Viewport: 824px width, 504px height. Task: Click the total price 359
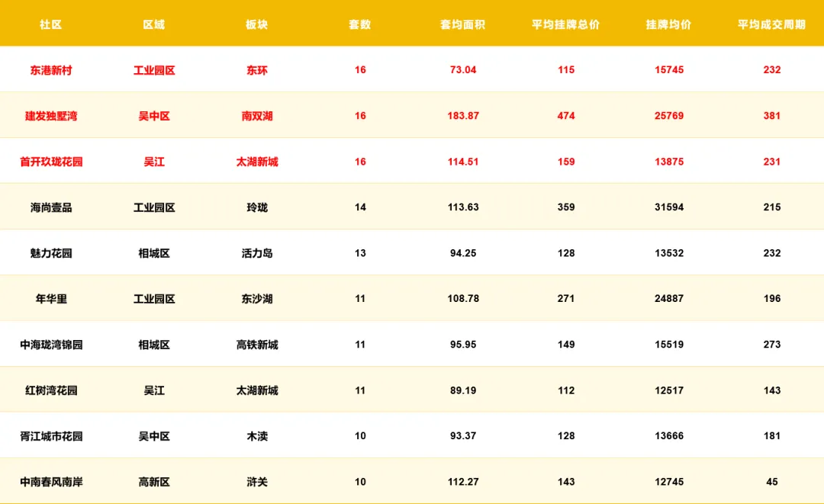click(x=566, y=207)
